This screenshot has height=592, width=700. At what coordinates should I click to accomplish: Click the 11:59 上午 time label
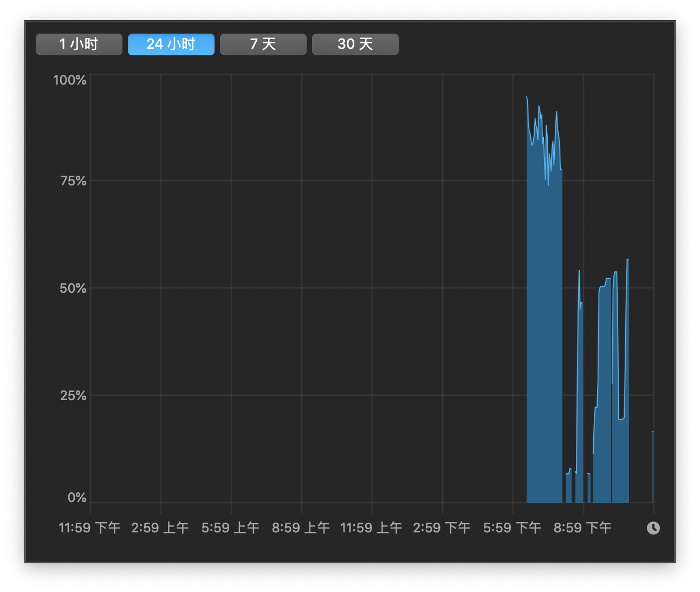(371, 528)
